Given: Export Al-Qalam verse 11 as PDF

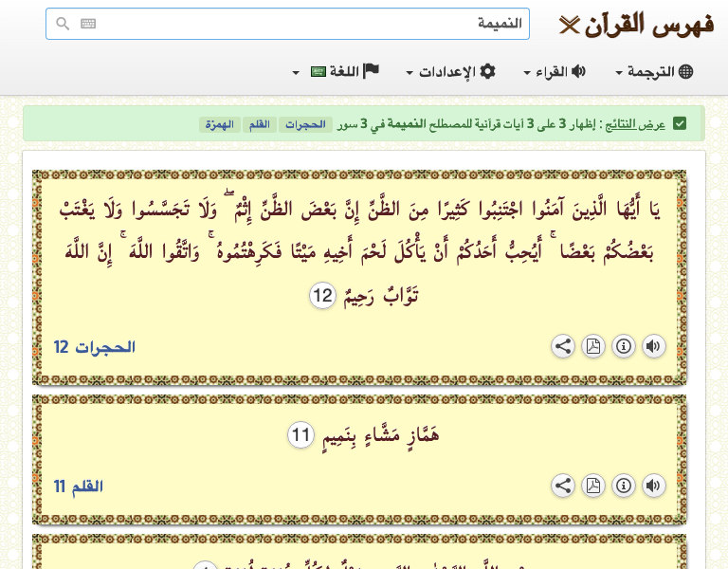Looking at the screenshot, I should click(x=592, y=486).
